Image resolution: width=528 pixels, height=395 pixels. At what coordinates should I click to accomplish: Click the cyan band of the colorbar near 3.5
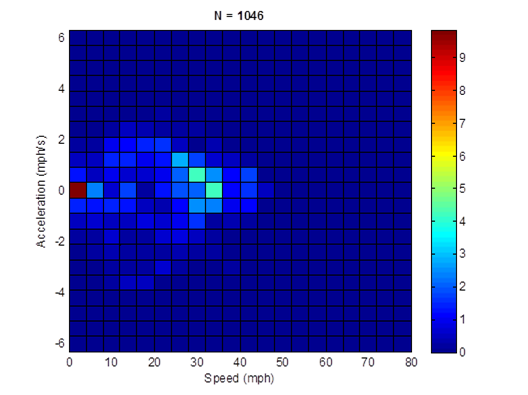point(444,237)
